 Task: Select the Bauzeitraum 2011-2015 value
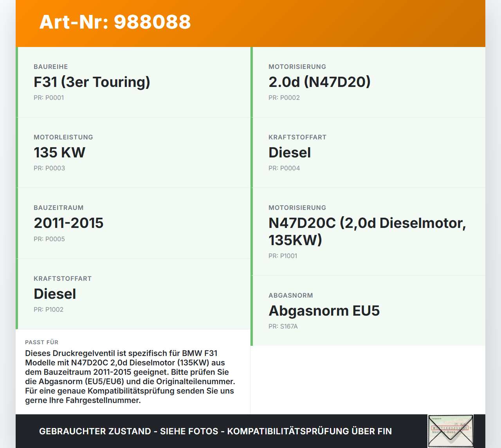tap(68, 223)
